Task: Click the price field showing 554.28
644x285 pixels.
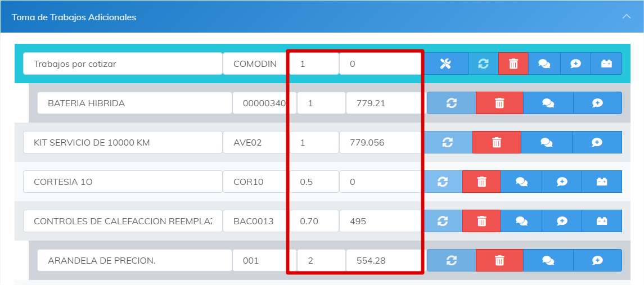Action: tap(382, 261)
